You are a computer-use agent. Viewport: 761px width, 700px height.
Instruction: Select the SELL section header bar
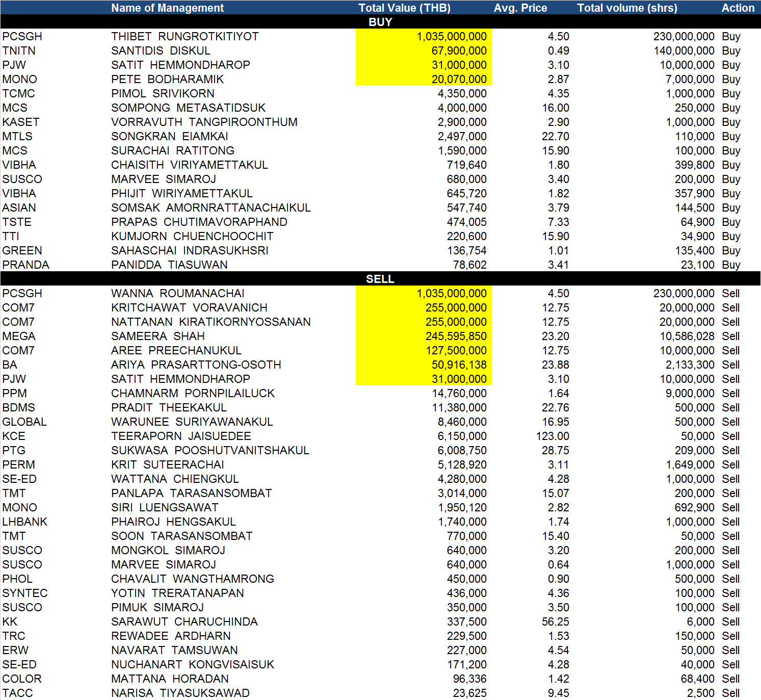coord(380,279)
